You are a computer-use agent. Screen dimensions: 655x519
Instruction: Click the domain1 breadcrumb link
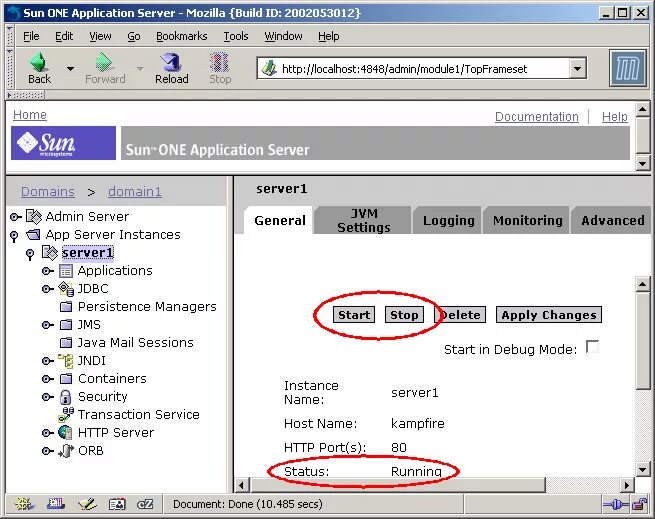[135, 191]
